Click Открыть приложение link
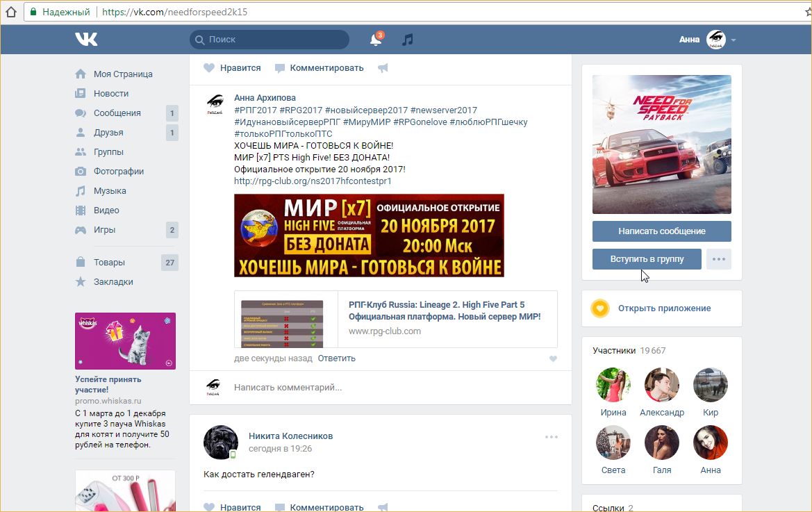The image size is (812, 512). point(665,308)
